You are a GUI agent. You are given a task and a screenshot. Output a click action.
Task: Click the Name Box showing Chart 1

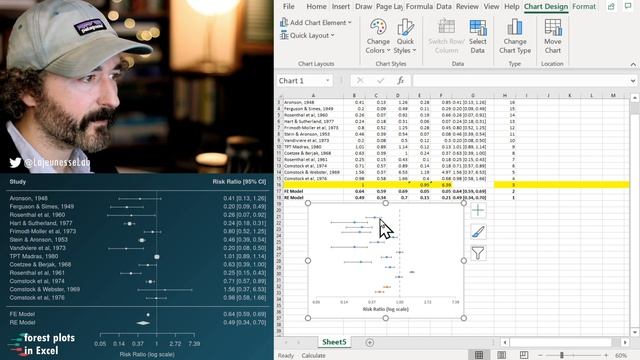point(300,81)
